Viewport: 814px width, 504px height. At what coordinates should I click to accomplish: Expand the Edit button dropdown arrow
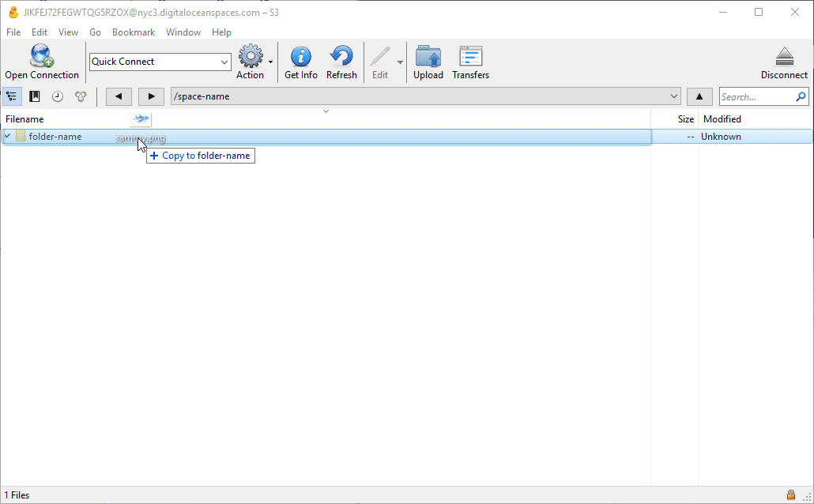tap(400, 62)
